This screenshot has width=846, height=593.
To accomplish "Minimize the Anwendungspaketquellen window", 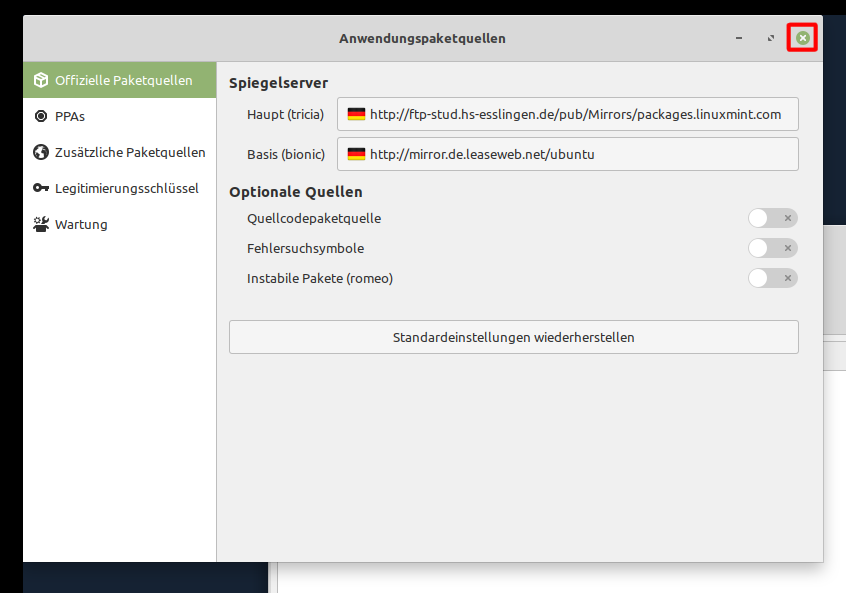I will click(x=738, y=38).
